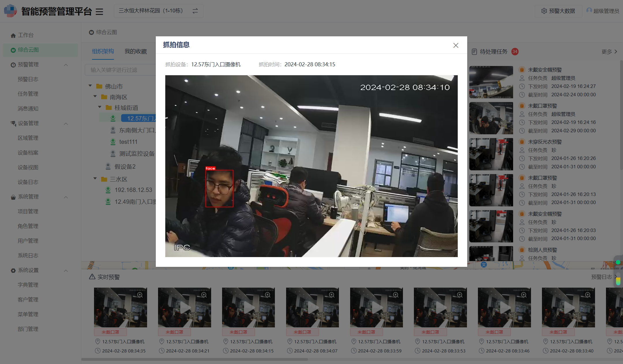Zoom the 08:34:21 alert thumbnail magnifier
This screenshot has width=623, height=364.
(204, 295)
